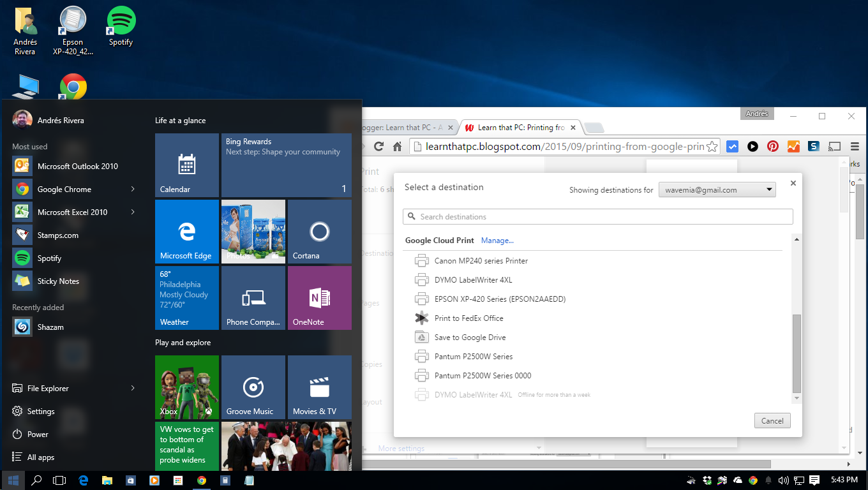Open a new Chrome tab
The image size is (868, 490).
[594, 128]
